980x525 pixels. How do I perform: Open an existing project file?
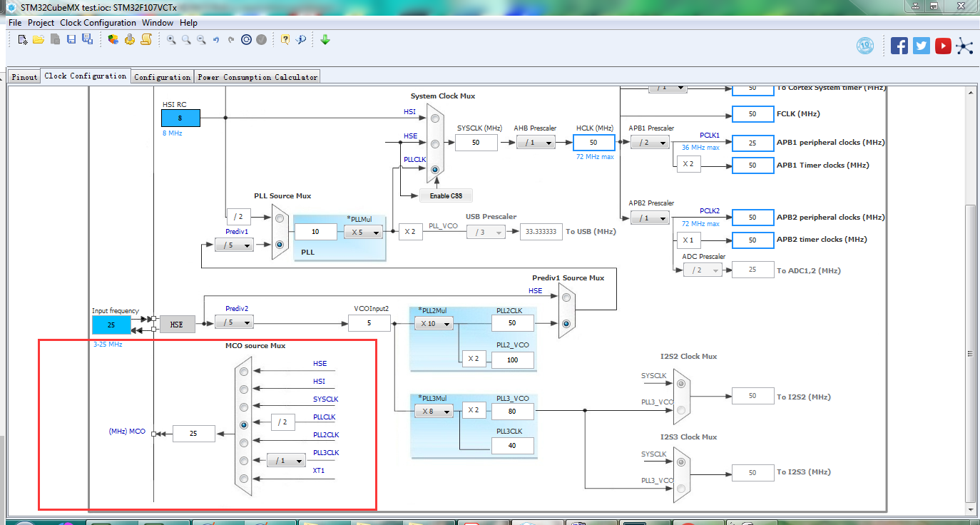(x=38, y=39)
